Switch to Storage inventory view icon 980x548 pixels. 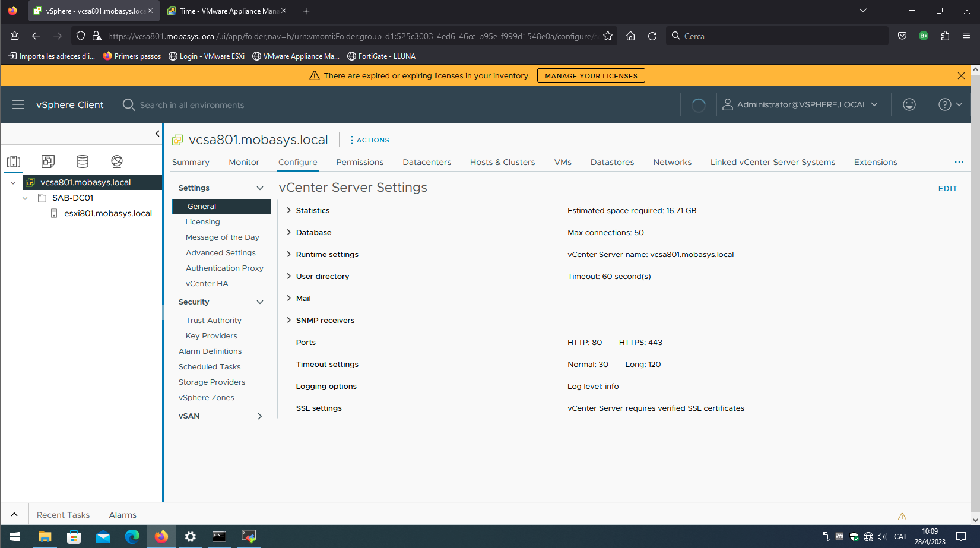pyautogui.click(x=83, y=161)
